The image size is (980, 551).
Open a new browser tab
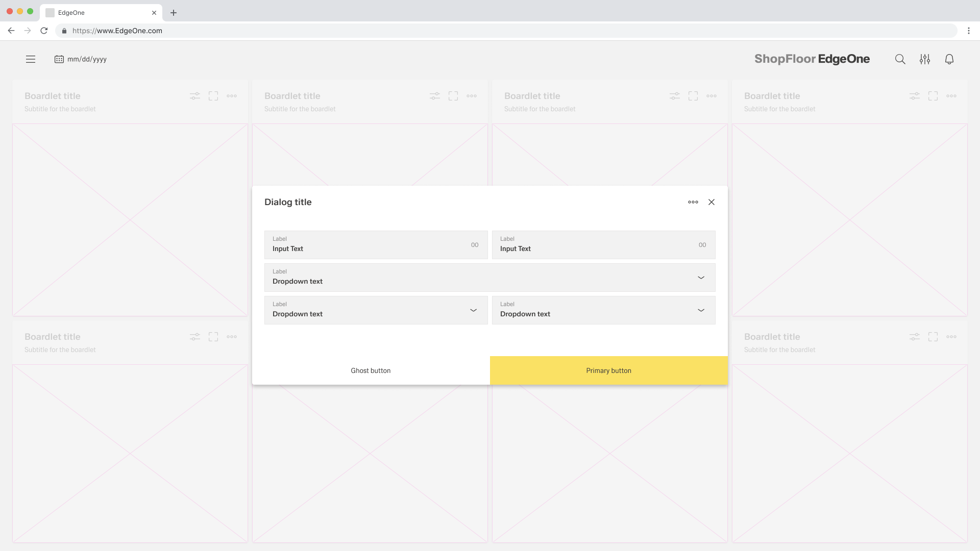174,12
